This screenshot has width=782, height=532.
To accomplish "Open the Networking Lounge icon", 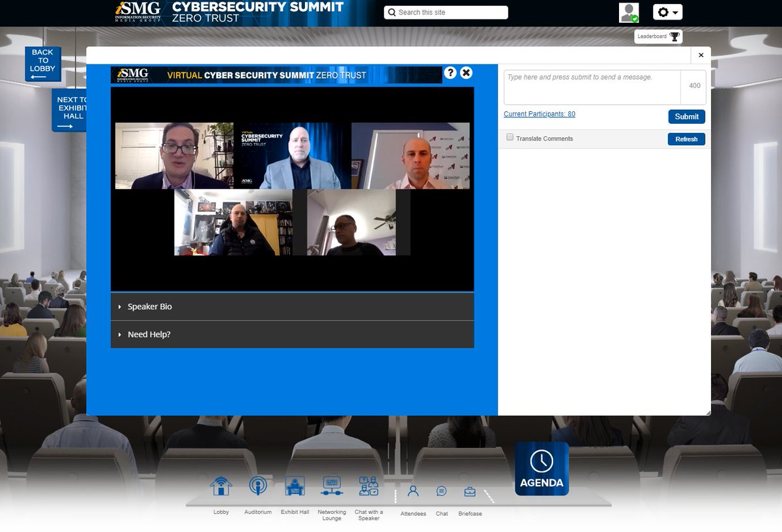I will tap(332, 487).
